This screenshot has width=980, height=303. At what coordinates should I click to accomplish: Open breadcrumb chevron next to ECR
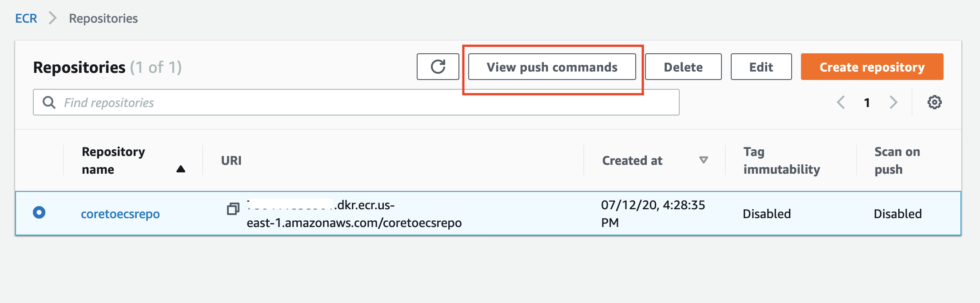point(52,18)
